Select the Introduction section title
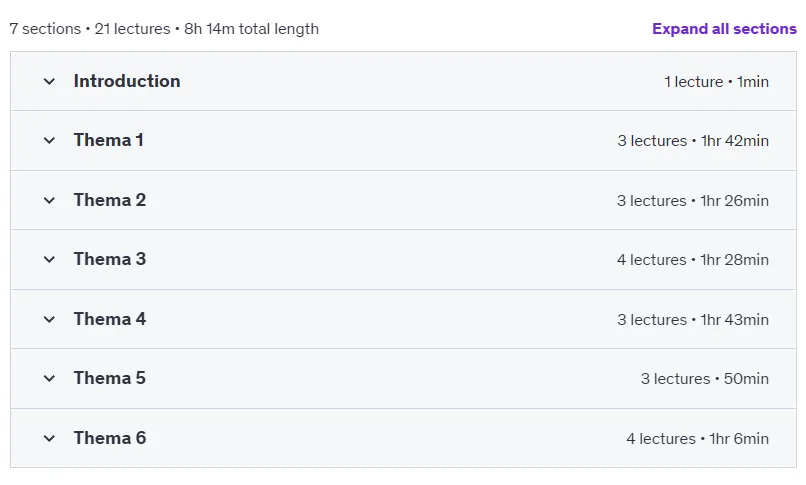The width and height of the screenshot is (806, 485). click(x=127, y=81)
